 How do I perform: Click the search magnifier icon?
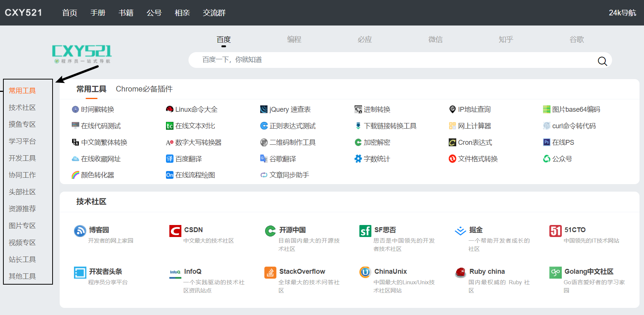(602, 61)
